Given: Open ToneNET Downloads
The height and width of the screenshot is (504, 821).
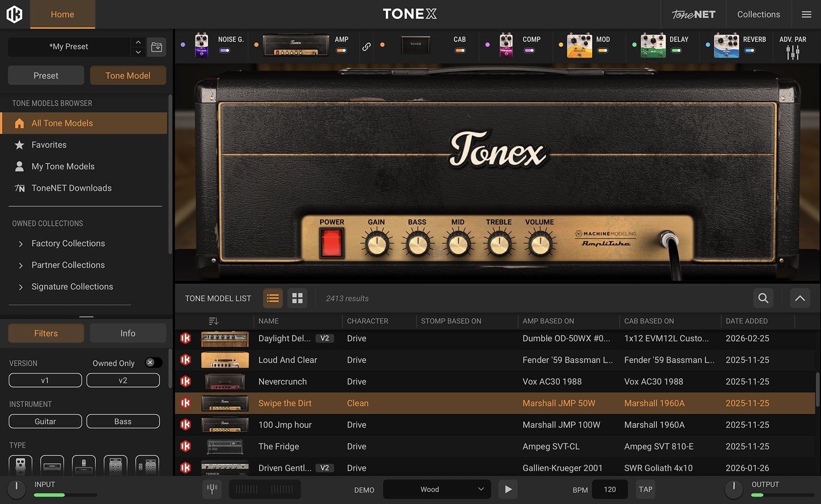Looking at the screenshot, I should point(85,188).
